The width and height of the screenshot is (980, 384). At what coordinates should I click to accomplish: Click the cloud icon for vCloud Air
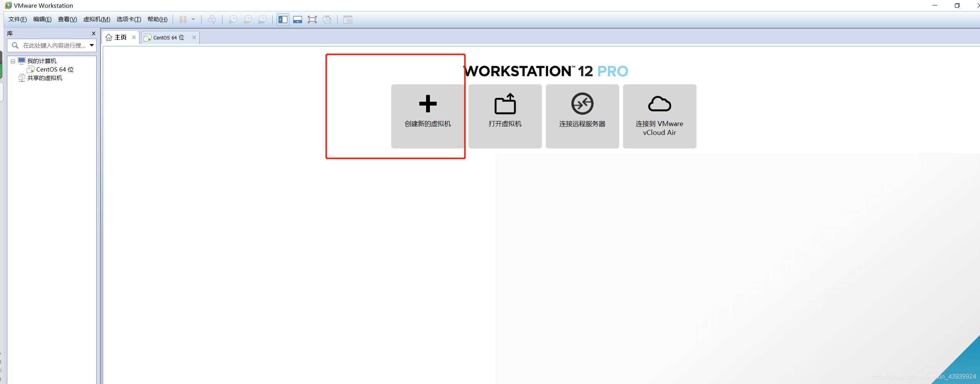pos(659,104)
